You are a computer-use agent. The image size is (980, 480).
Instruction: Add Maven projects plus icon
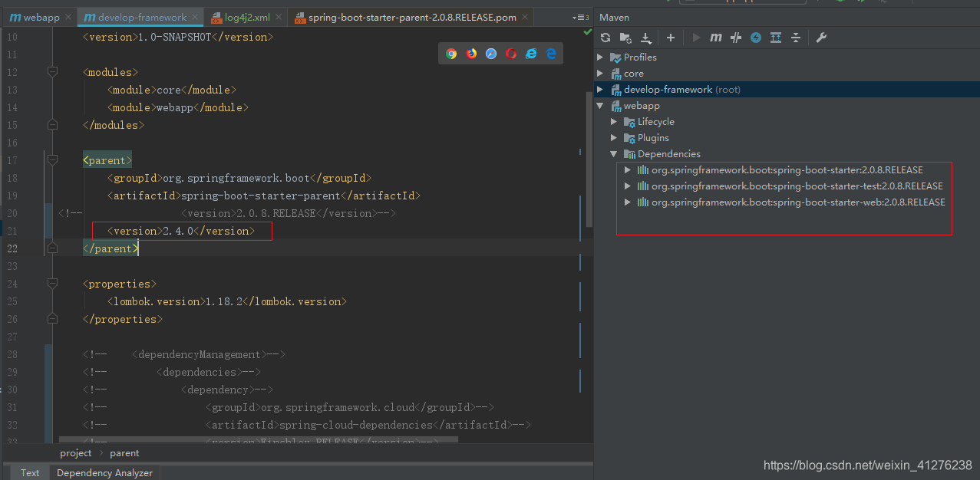pyautogui.click(x=670, y=38)
